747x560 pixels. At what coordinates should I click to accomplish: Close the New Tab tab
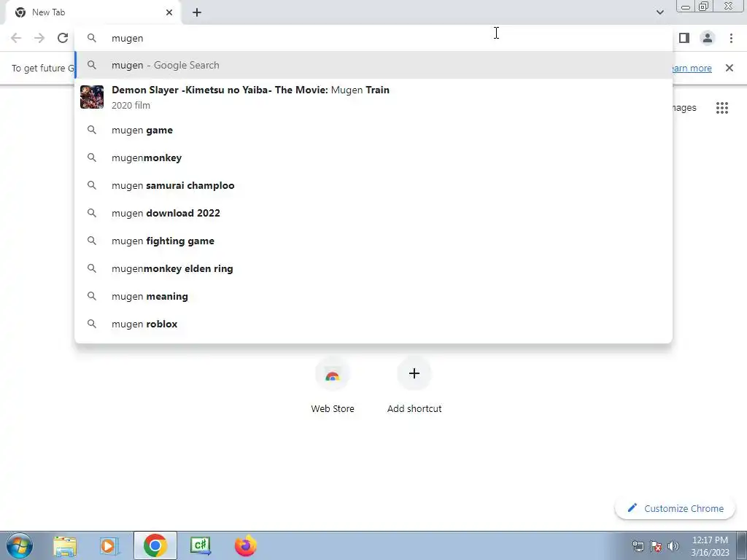(x=169, y=12)
